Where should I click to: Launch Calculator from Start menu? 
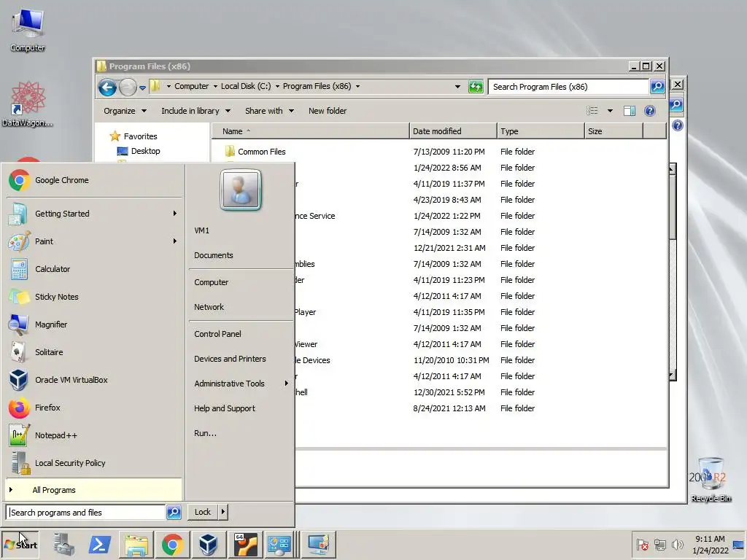click(94, 269)
